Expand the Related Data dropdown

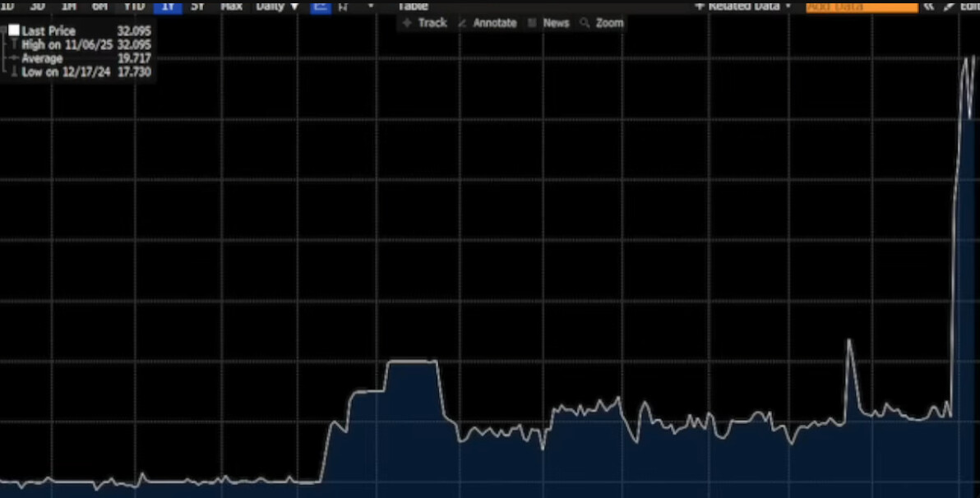pyautogui.click(x=743, y=6)
